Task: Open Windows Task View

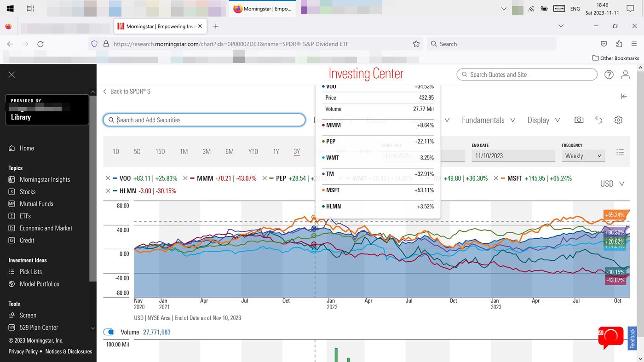Action: pyautogui.click(x=30, y=9)
